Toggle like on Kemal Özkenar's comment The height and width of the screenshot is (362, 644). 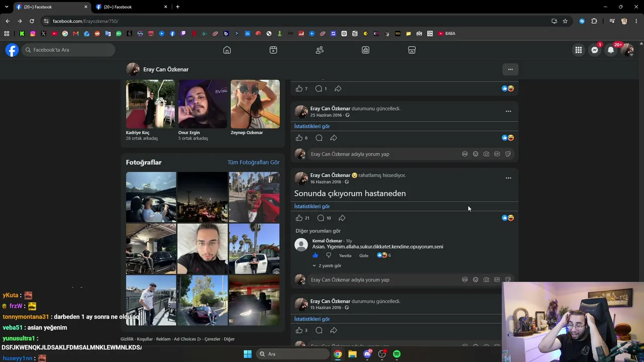315,255
